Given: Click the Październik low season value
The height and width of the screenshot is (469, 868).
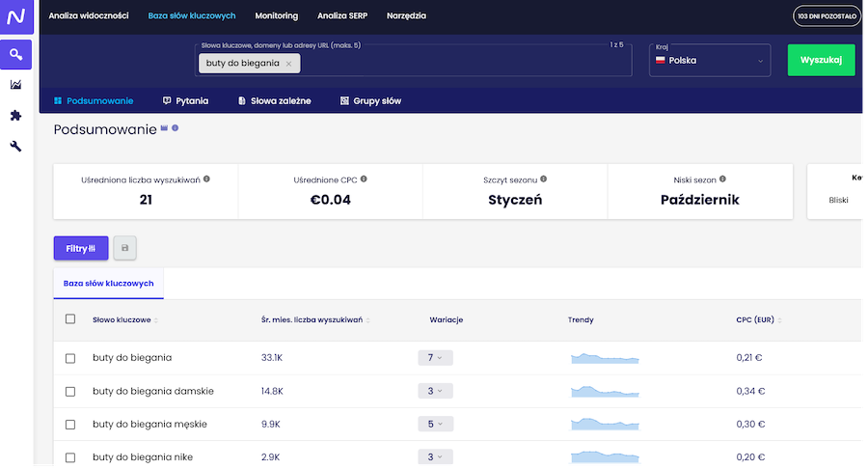Looking at the screenshot, I should click(700, 200).
